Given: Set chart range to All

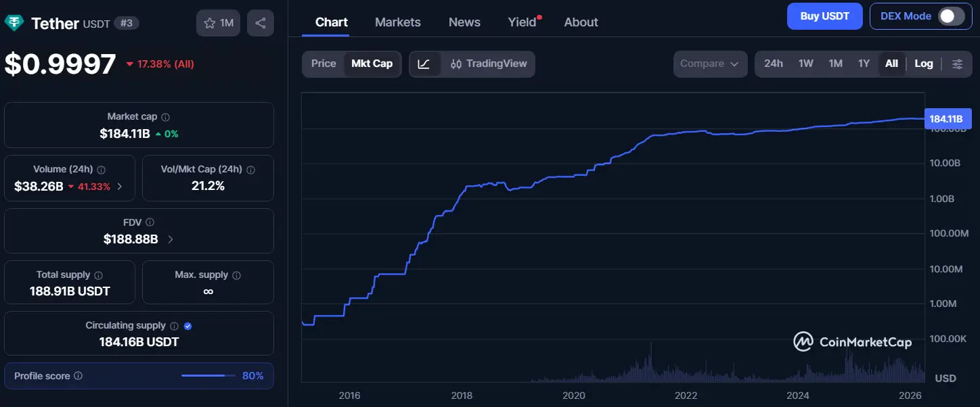Looking at the screenshot, I should [891, 64].
